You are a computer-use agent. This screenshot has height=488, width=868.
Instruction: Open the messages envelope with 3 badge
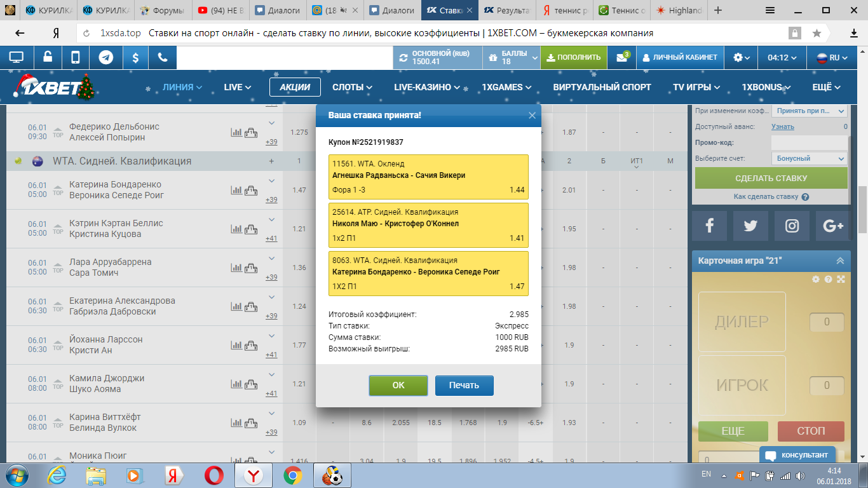tap(621, 57)
